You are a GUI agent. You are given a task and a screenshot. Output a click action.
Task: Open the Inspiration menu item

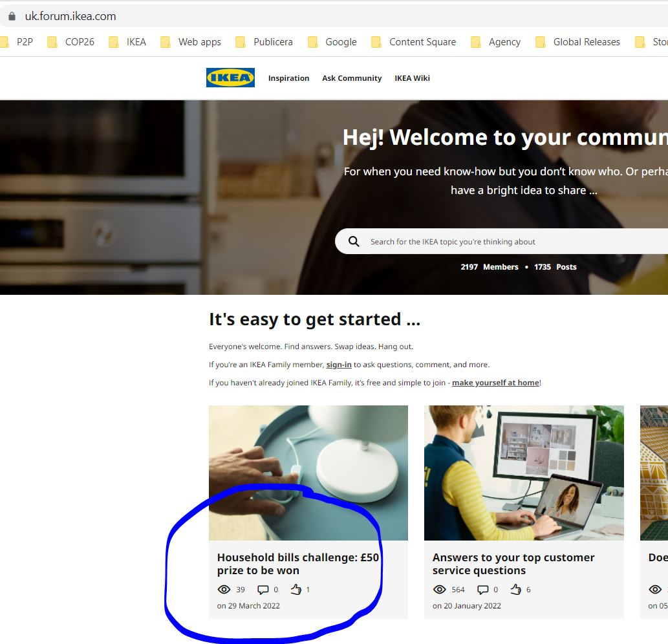[x=288, y=78]
